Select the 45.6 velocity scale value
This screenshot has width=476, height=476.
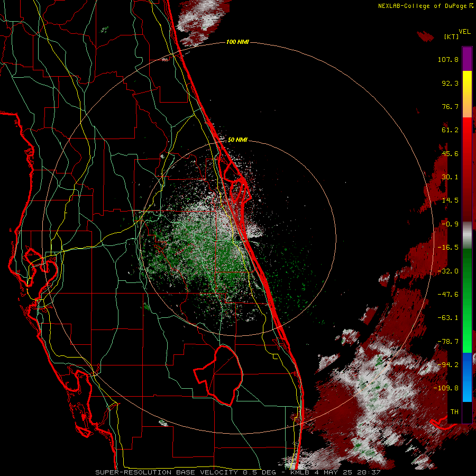tap(450, 153)
